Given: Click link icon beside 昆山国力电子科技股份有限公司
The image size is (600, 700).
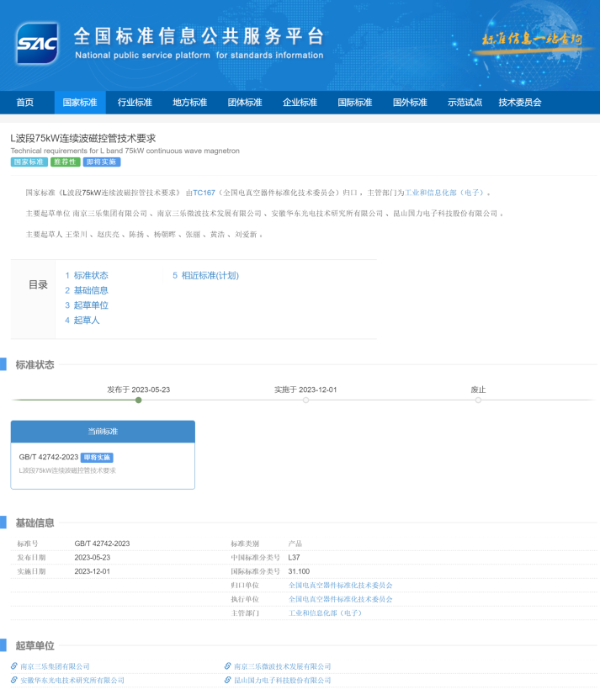Looking at the screenshot, I should tap(227, 680).
